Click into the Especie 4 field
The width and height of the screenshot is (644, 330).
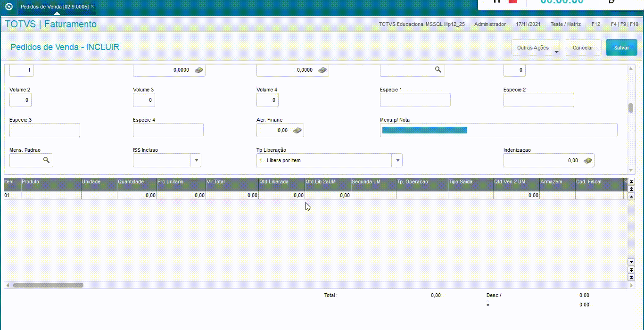[168, 130]
